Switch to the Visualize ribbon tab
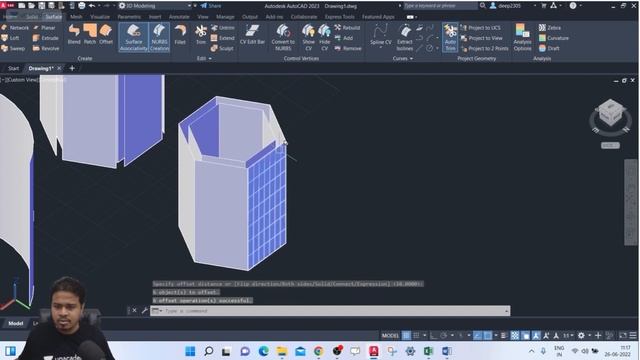This screenshot has width=640, height=360. [x=100, y=17]
